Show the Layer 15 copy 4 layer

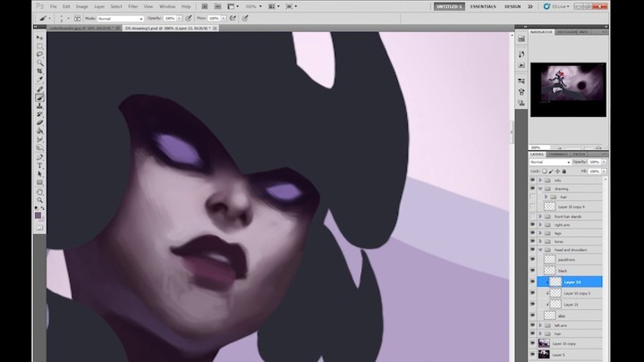tap(533, 206)
